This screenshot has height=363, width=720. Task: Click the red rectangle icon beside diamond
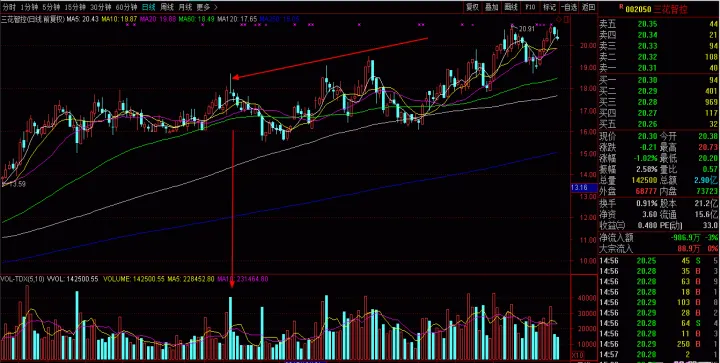pyautogui.click(x=566, y=19)
